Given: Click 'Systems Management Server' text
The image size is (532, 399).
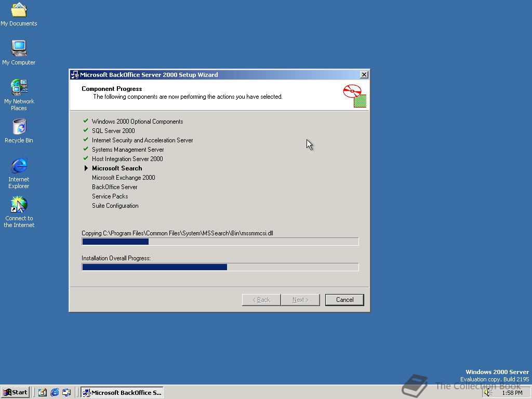Looking at the screenshot, I should tap(128, 150).
